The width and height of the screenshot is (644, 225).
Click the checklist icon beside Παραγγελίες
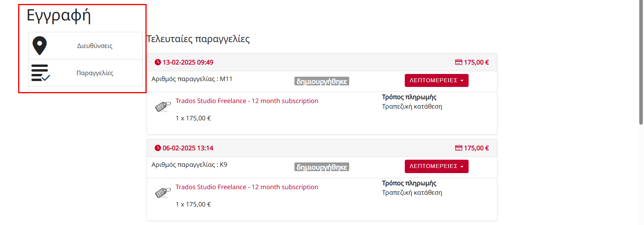pos(40,73)
